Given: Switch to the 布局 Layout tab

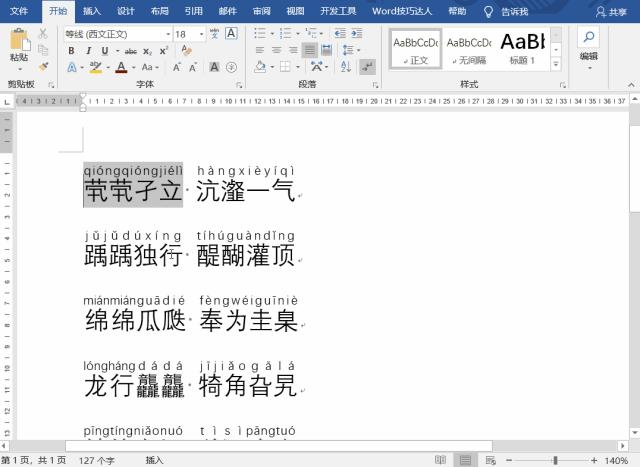Looking at the screenshot, I should [x=160, y=11].
